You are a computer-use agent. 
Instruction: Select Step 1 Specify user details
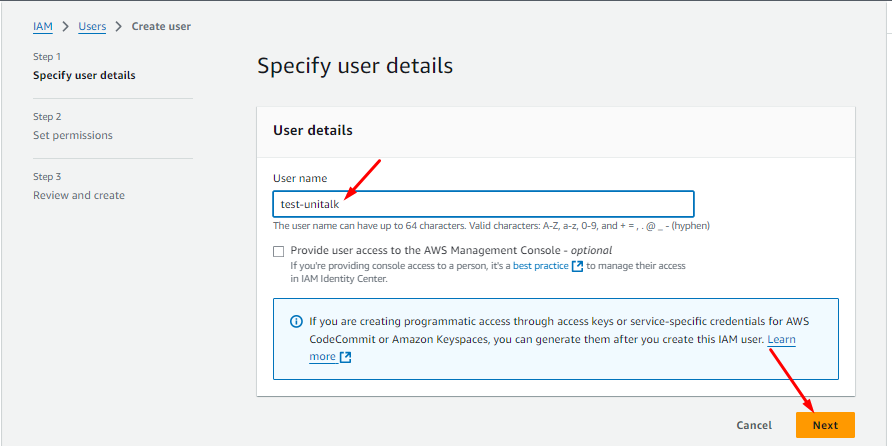[84, 75]
